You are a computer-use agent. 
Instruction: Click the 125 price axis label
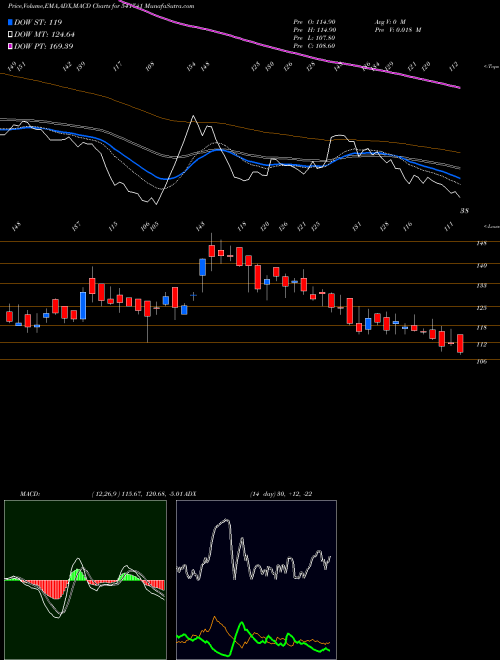(482, 308)
